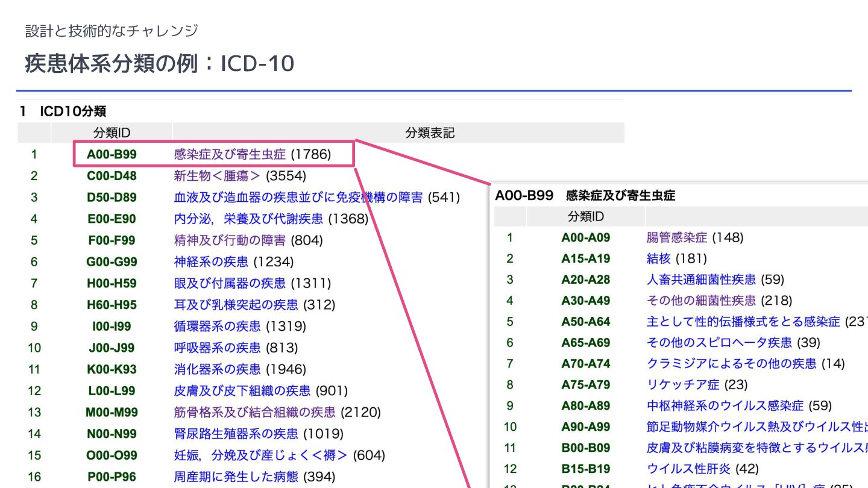Select sub-classification ID A00-A09
The width and height of the screenshot is (868, 488).
[585, 237]
